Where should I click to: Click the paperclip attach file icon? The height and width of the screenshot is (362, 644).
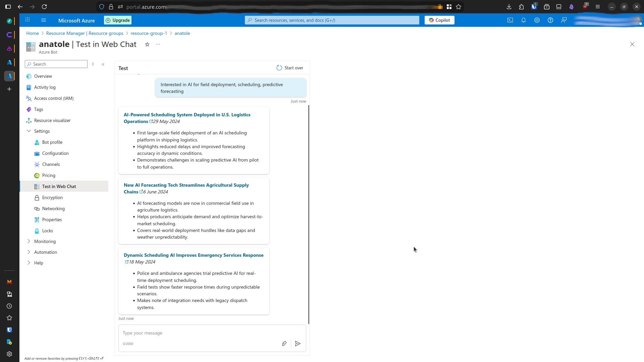(284, 344)
